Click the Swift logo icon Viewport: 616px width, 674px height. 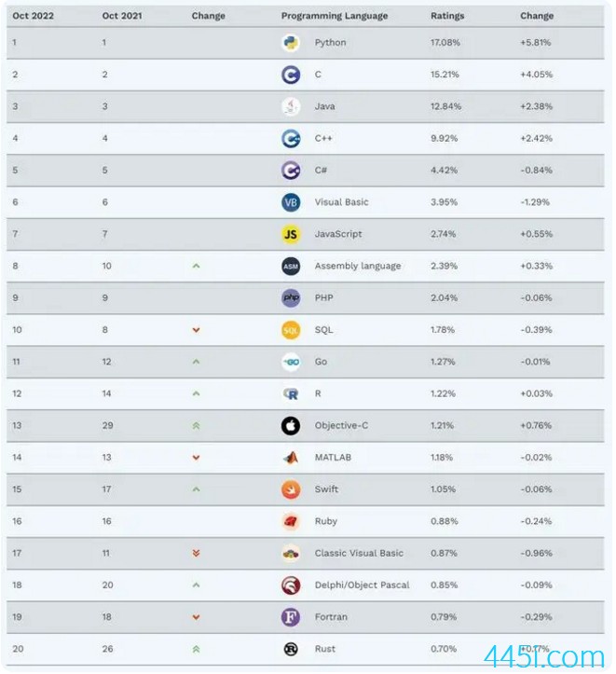point(291,489)
